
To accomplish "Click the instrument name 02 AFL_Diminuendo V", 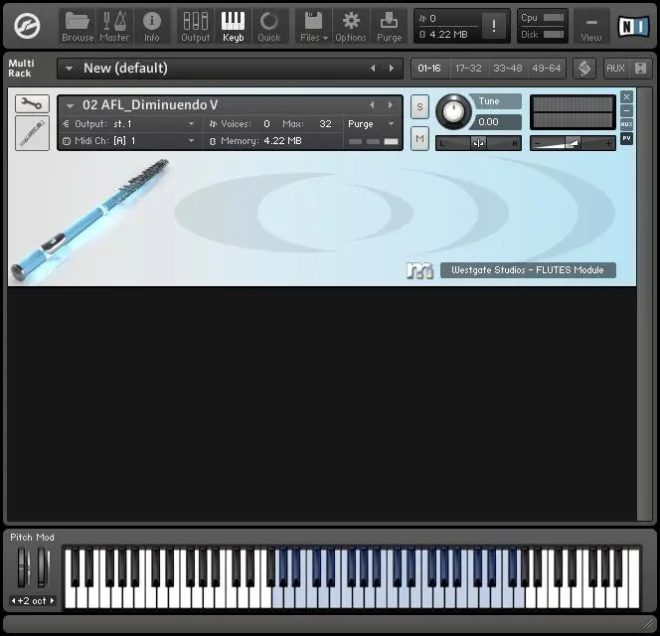I will [150, 105].
